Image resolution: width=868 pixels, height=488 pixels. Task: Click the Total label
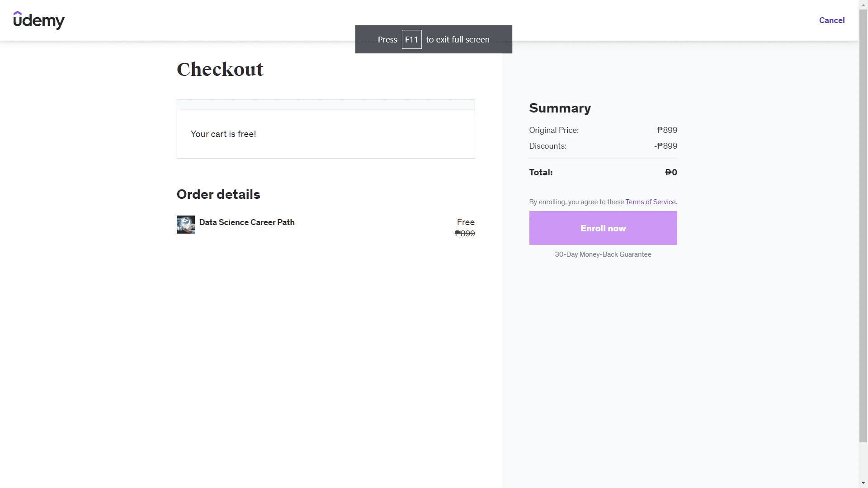(541, 172)
